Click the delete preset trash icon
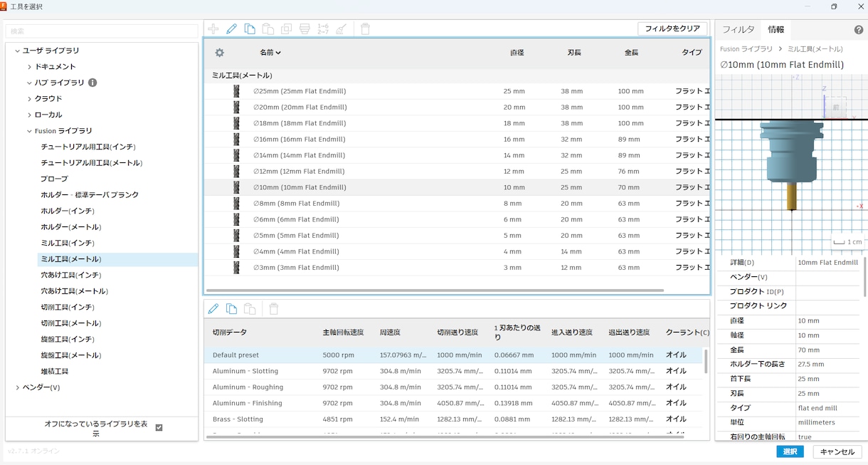 coord(274,309)
